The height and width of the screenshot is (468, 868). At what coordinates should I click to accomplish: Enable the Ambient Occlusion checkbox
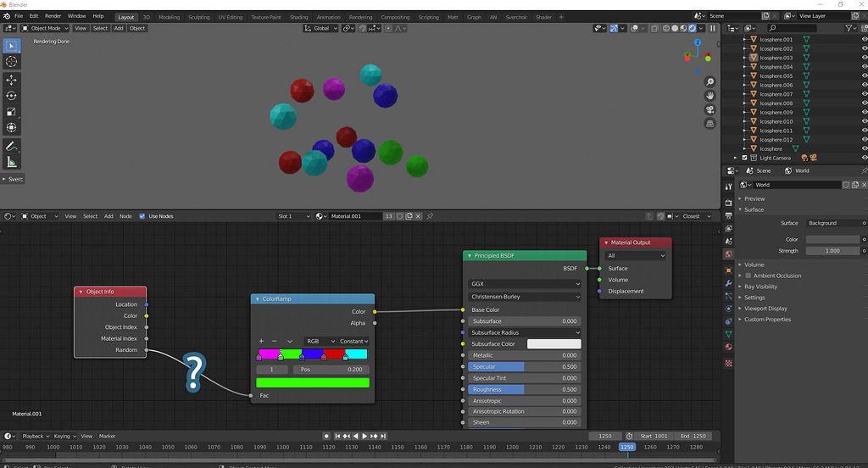(748, 276)
